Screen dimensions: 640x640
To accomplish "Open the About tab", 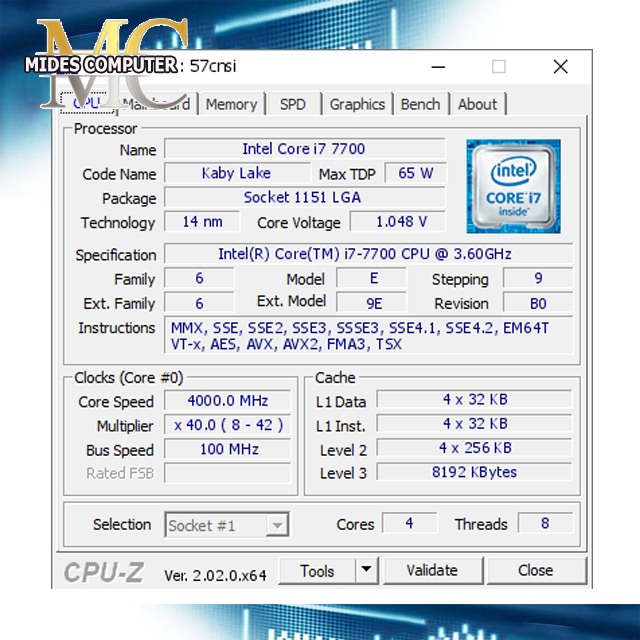I will point(477,104).
